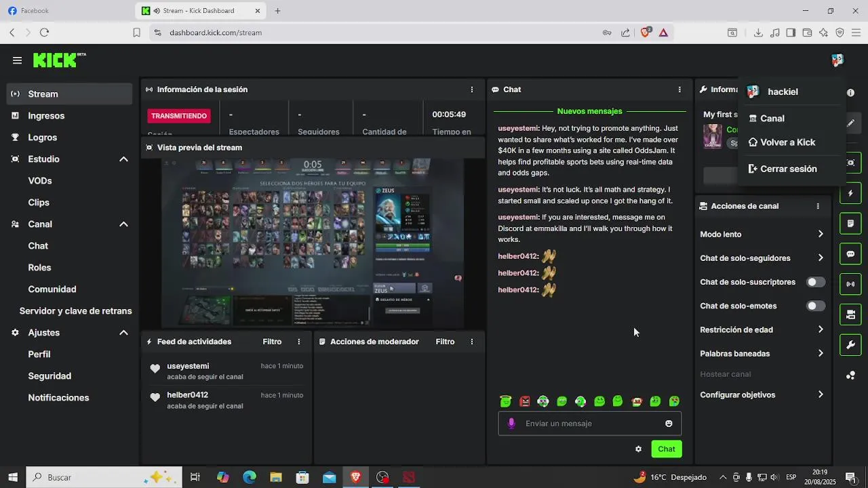868x488 pixels.
Task: Click the stream preview thumbnail
Action: (x=313, y=243)
